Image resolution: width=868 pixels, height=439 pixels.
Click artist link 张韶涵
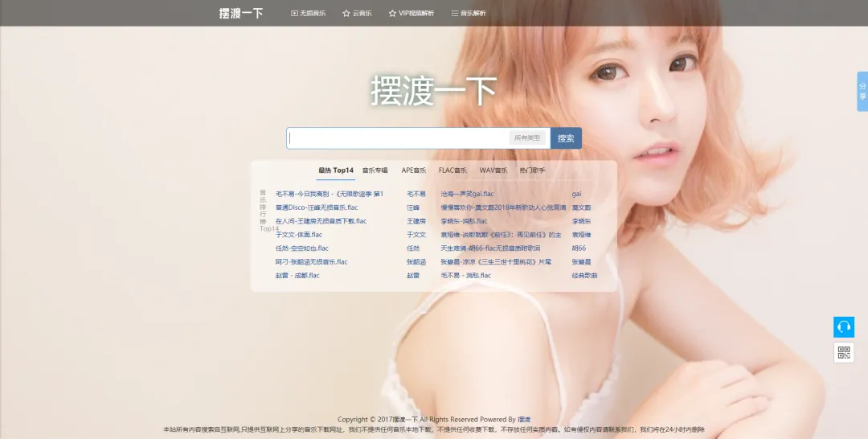pyautogui.click(x=416, y=262)
